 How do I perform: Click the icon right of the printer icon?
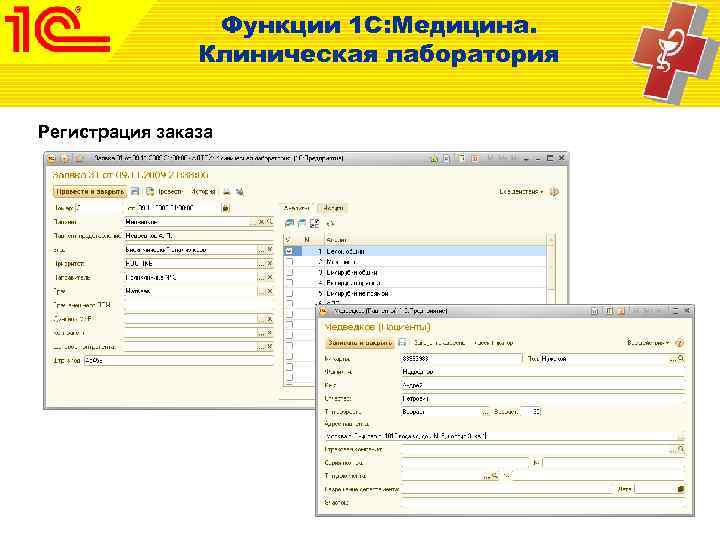[x=240, y=191]
